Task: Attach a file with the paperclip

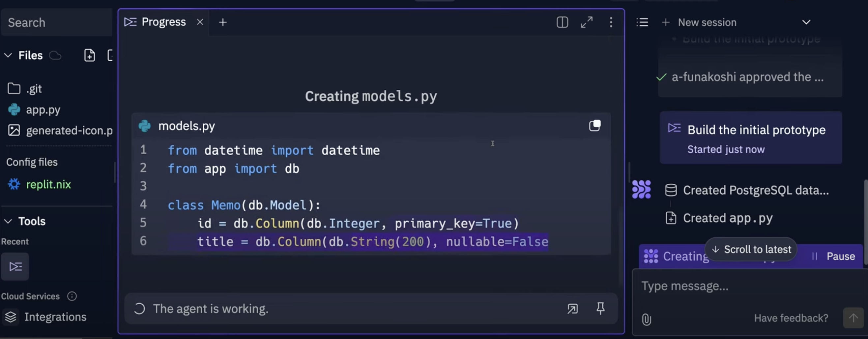Action: pyautogui.click(x=646, y=319)
